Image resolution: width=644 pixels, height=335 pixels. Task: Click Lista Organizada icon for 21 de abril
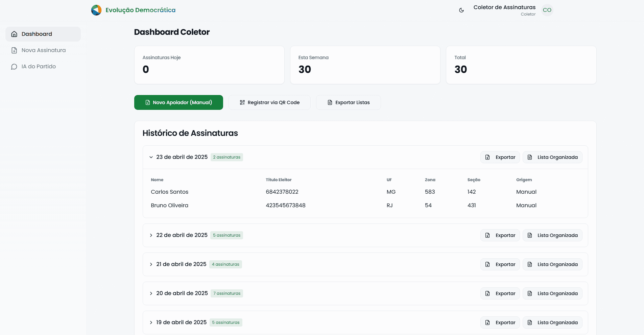click(x=530, y=264)
